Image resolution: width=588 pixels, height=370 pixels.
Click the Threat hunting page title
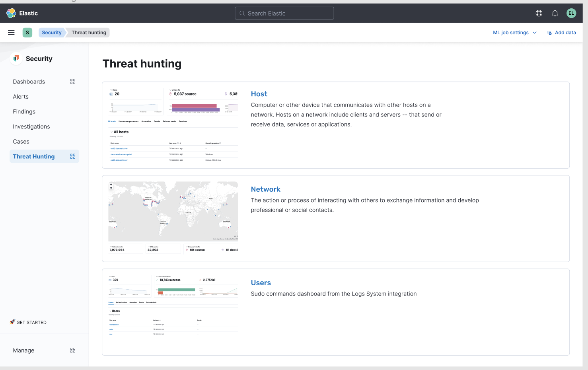click(142, 64)
